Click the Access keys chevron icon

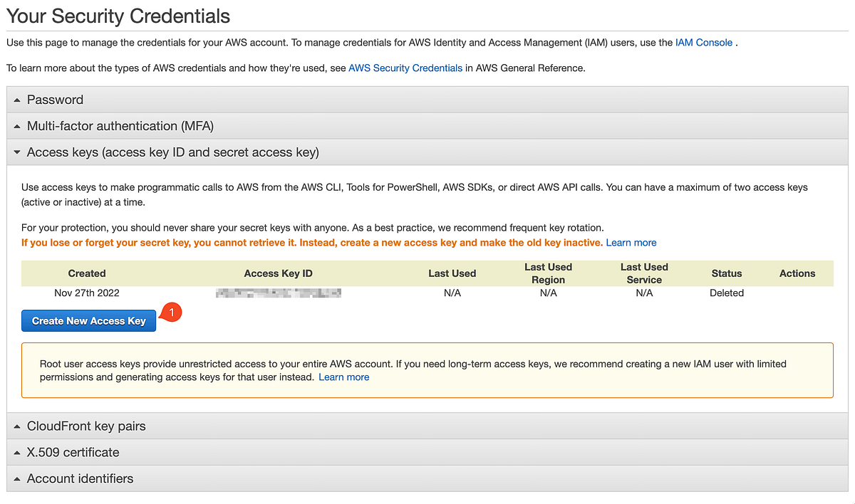point(17,152)
